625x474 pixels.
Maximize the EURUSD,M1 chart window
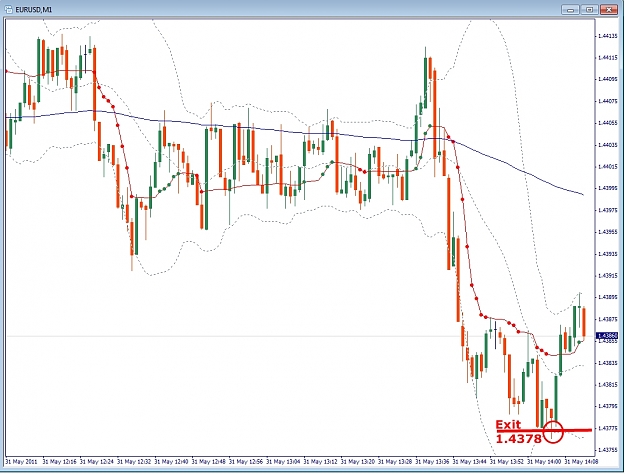(x=589, y=10)
